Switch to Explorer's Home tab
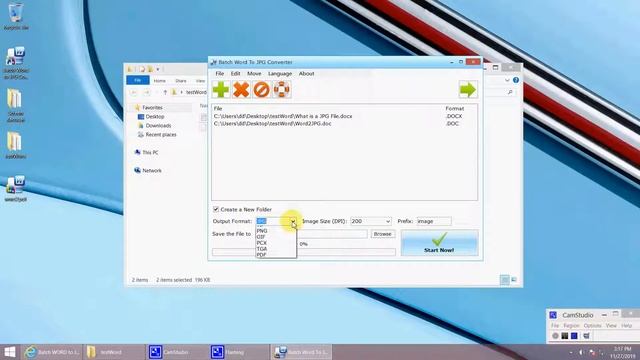This screenshot has height=360, width=640. pos(160,81)
